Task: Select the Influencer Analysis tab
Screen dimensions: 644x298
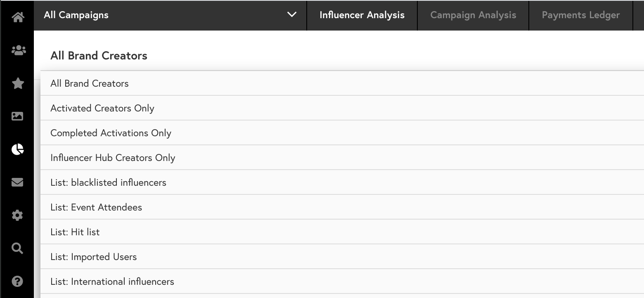Action: 362,15
